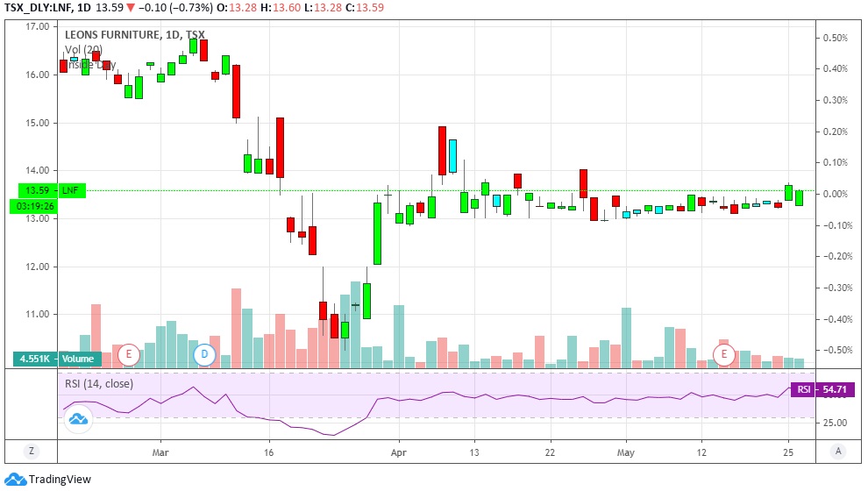Select the LEONS FURNITURE, 1D, TSX title
Image resolution: width=868 pixels, height=491 pixels.
[x=134, y=34]
